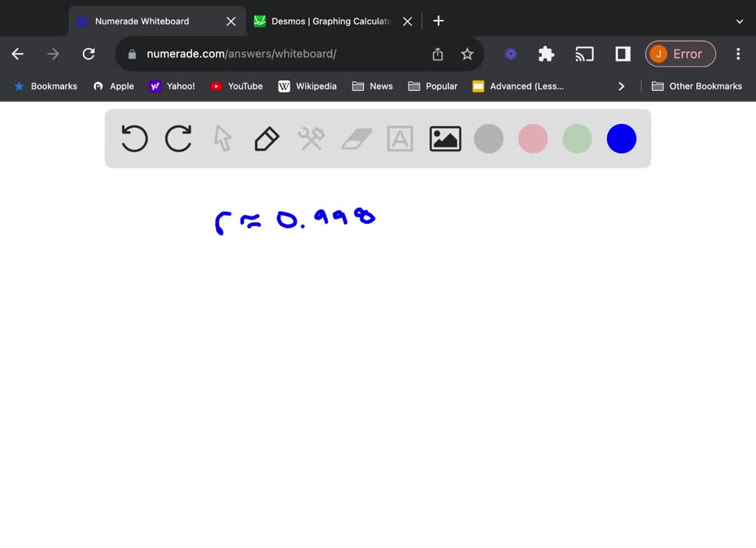
Task: Reload the Numerade page
Action: tap(89, 54)
